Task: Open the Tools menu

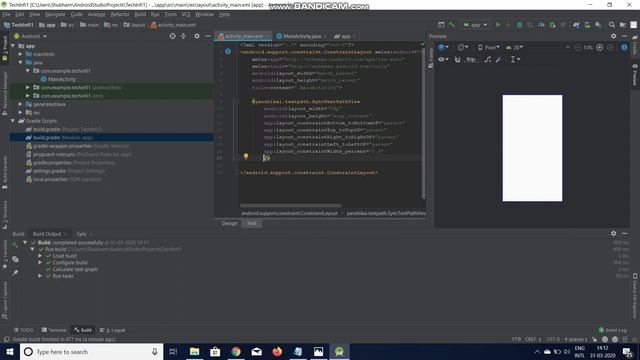Action: click(171, 14)
